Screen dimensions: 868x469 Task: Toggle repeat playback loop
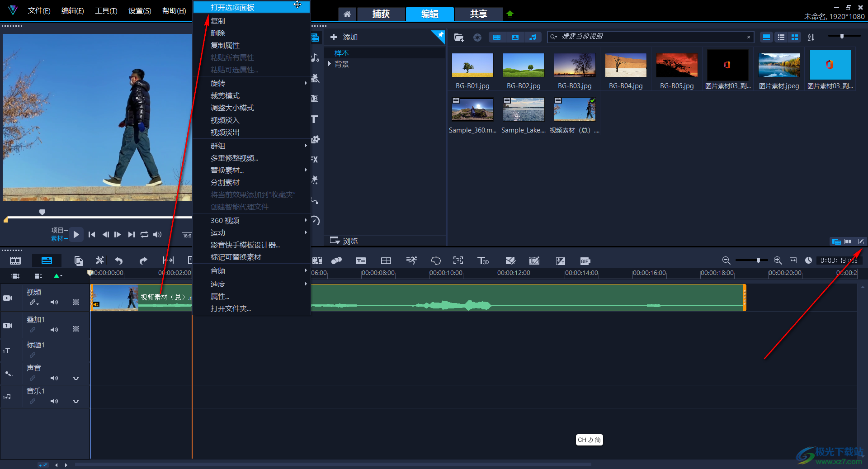coord(144,234)
